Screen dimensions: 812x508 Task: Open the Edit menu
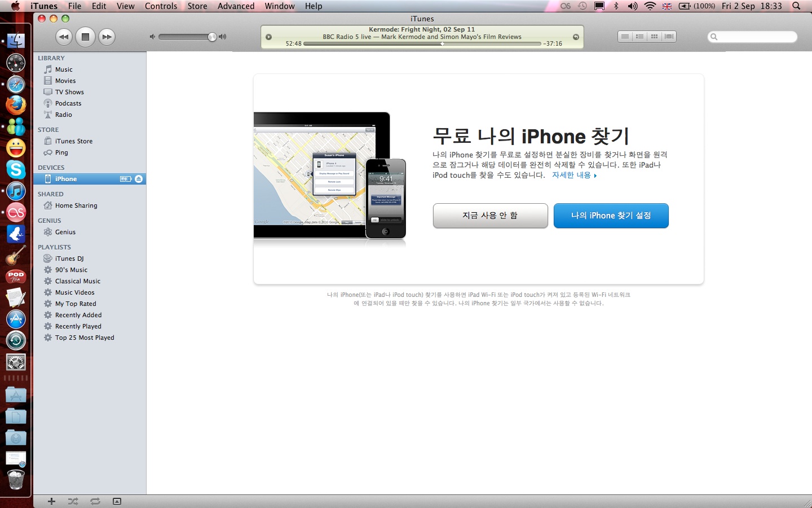pos(99,6)
